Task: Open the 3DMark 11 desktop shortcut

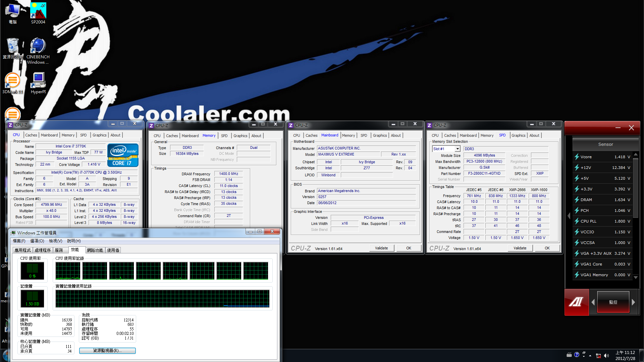Action: (13, 83)
